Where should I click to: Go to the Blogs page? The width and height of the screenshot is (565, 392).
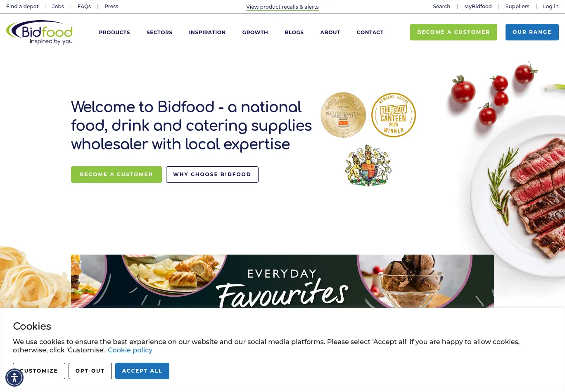294,32
